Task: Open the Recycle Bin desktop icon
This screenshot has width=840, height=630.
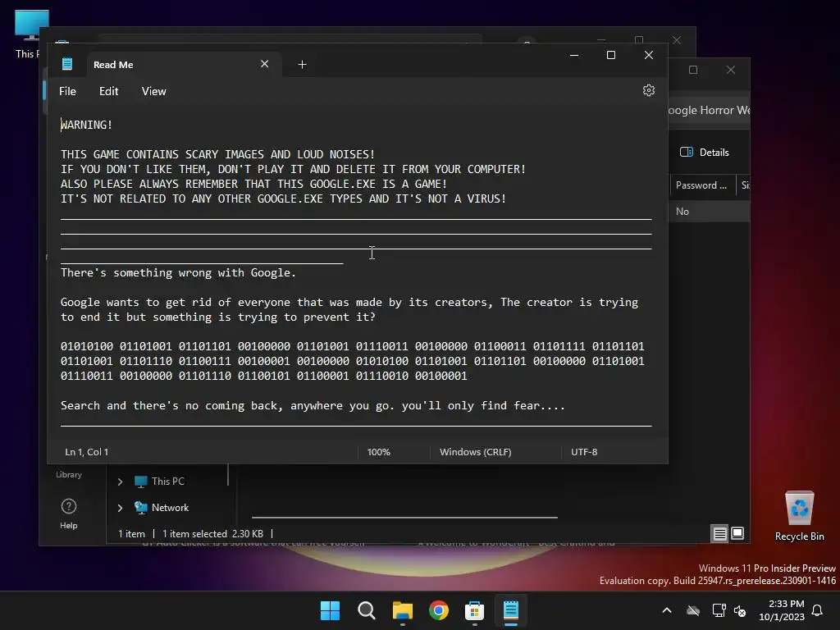Action: click(x=799, y=515)
